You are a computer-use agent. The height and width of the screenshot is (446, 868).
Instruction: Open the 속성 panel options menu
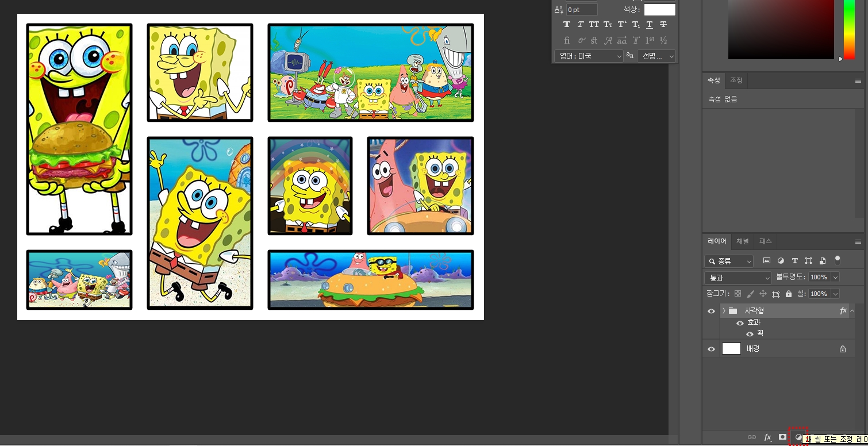(858, 81)
